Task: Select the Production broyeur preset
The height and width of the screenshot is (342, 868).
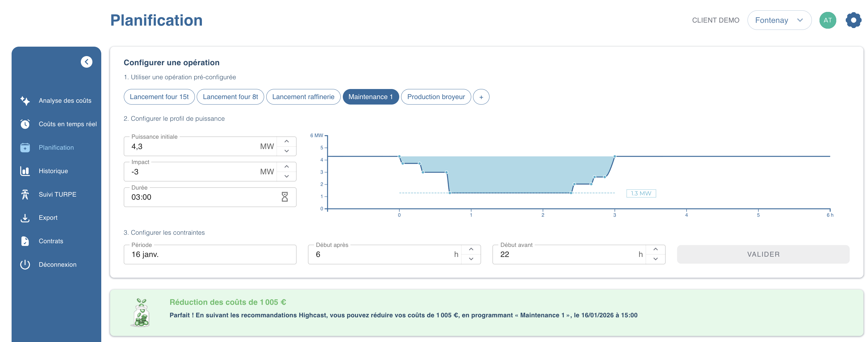Action: [x=436, y=97]
